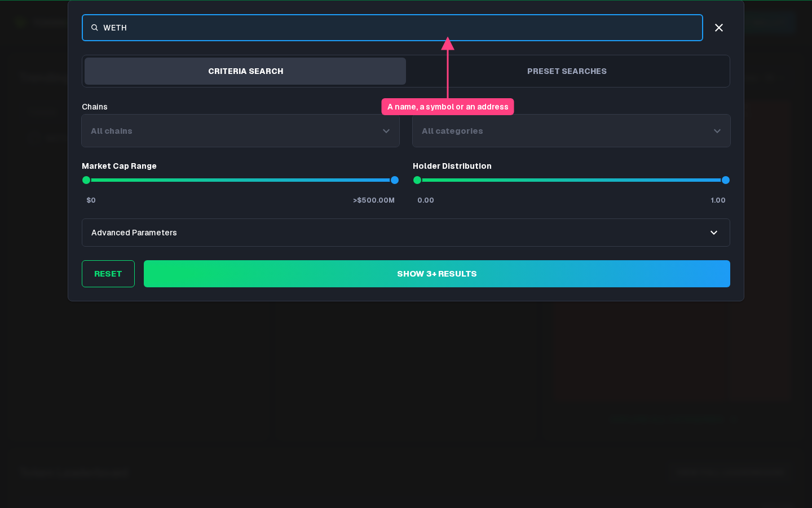Click the Chains label
This screenshot has height=508, width=812.
tap(95, 107)
